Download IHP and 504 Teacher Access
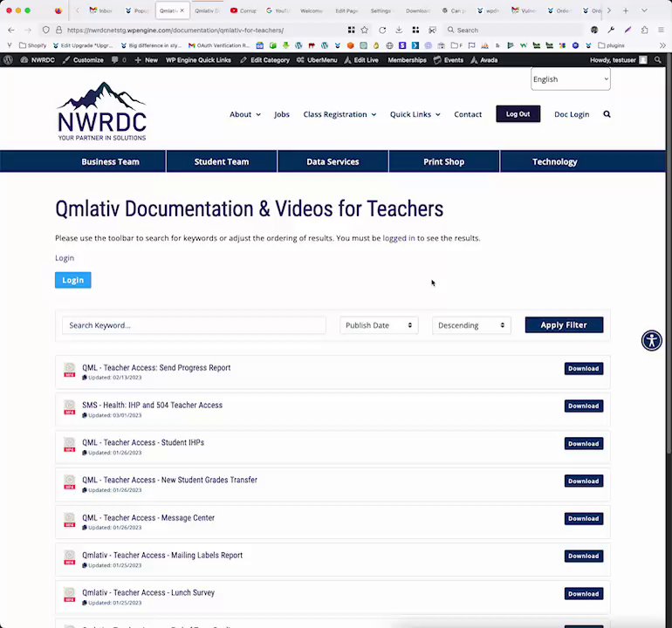 click(584, 406)
